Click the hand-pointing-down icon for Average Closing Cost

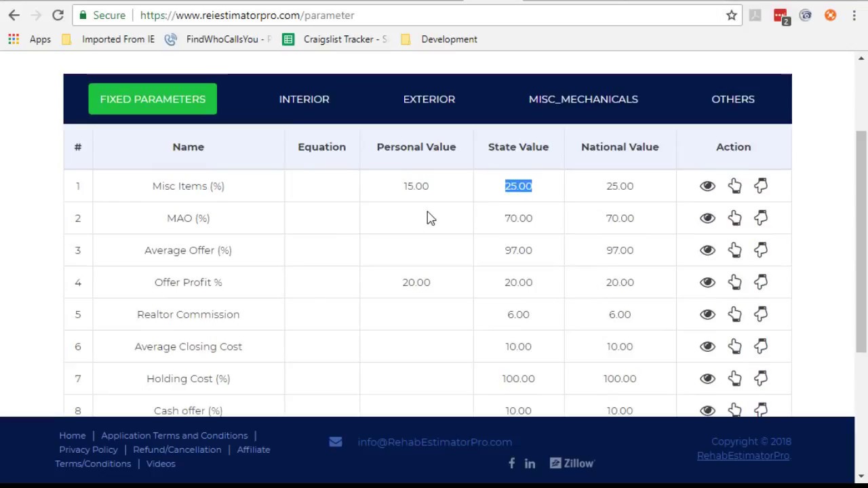tap(761, 346)
